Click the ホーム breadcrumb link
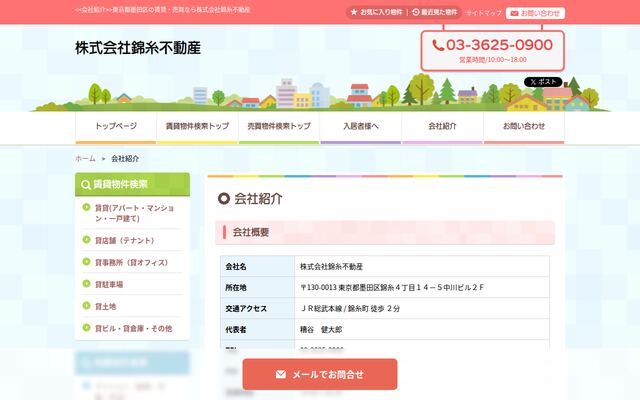Image resolution: width=640 pixels, height=400 pixels. click(85, 158)
